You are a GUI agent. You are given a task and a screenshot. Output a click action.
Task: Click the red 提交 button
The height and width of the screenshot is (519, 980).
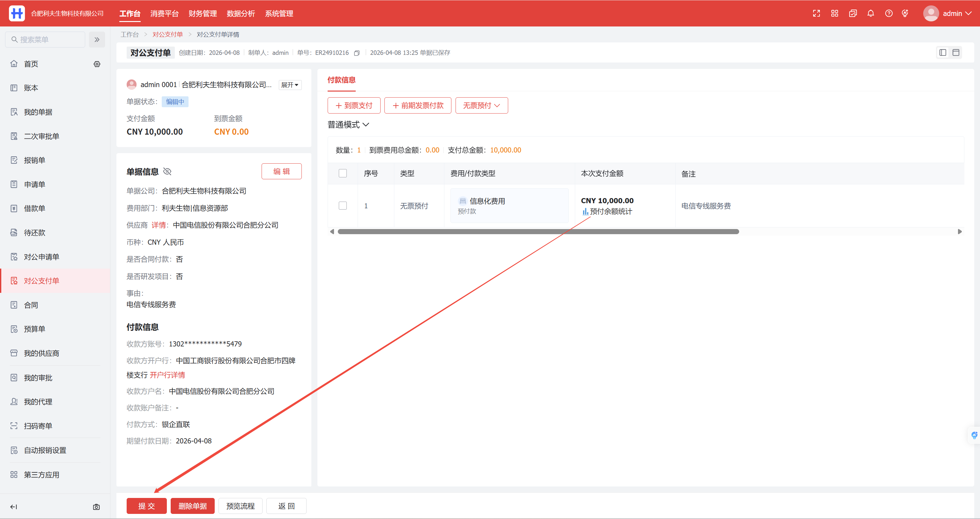(x=146, y=506)
